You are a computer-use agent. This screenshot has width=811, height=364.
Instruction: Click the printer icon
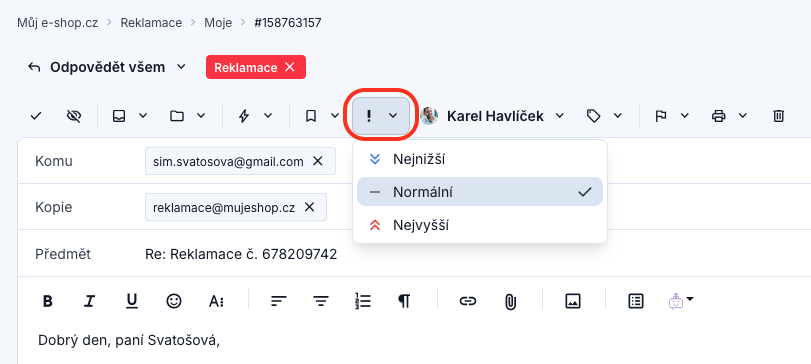(x=718, y=116)
